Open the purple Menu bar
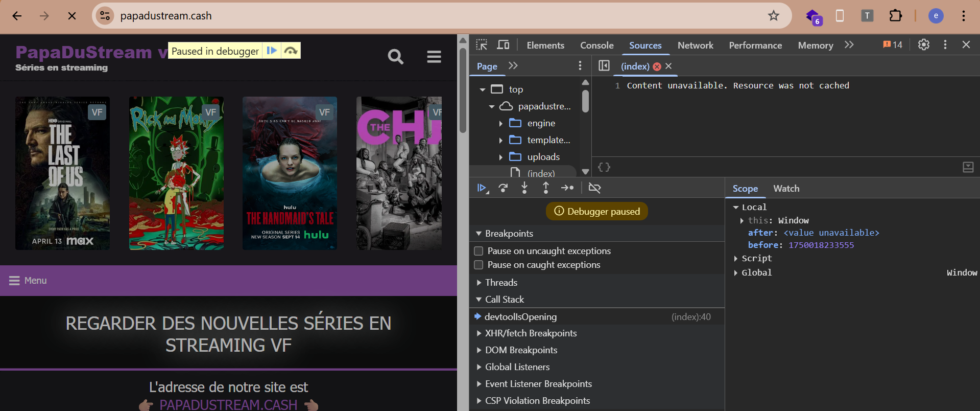This screenshot has width=980, height=411. coord(228,281)
